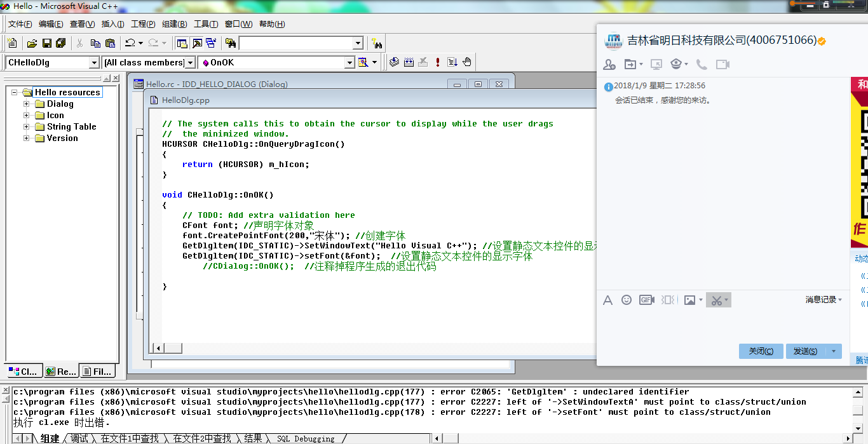Open the WizardBar actions dropdown arrow
Viewport: 868px width, 444px height.
coord(374,62)
